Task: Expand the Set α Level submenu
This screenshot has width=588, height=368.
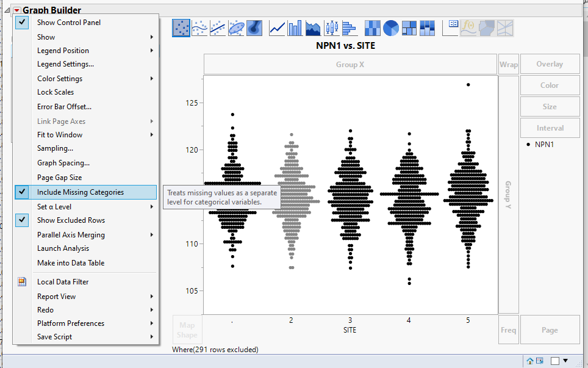Action: click(x=86, y=207)
